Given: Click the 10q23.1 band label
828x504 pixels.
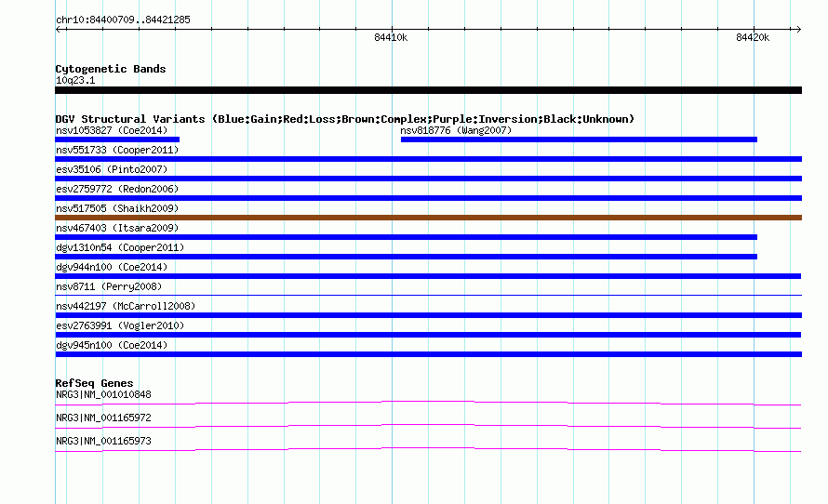Looking at the screenshot, I should [75, 80].
